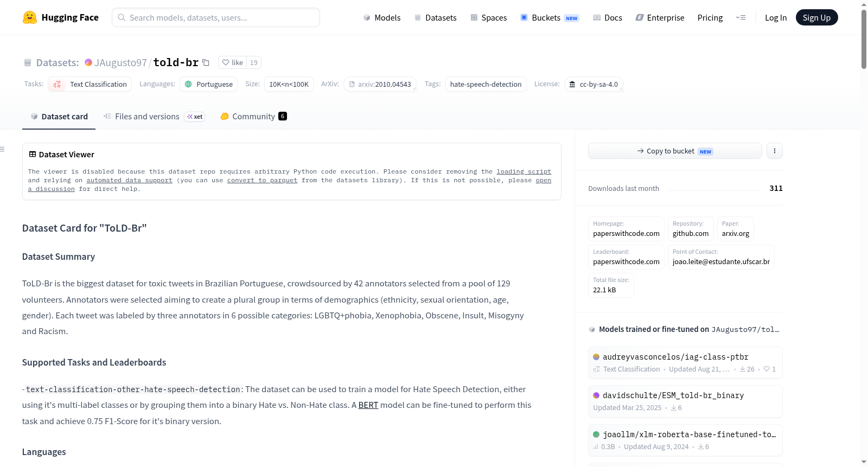Select the Portuguese language tag
868x467 pixels.
point(209,84)
